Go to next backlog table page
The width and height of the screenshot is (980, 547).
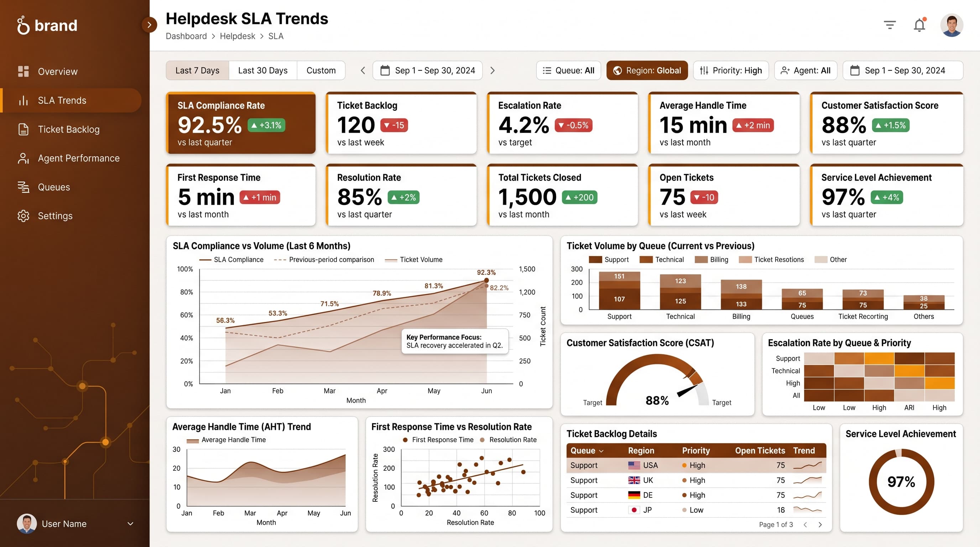820,525
